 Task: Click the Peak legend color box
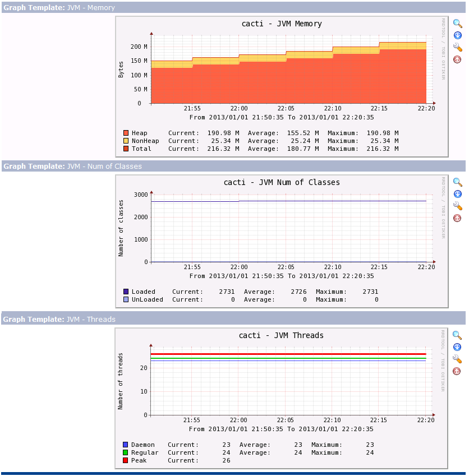[x=125, y=460]
